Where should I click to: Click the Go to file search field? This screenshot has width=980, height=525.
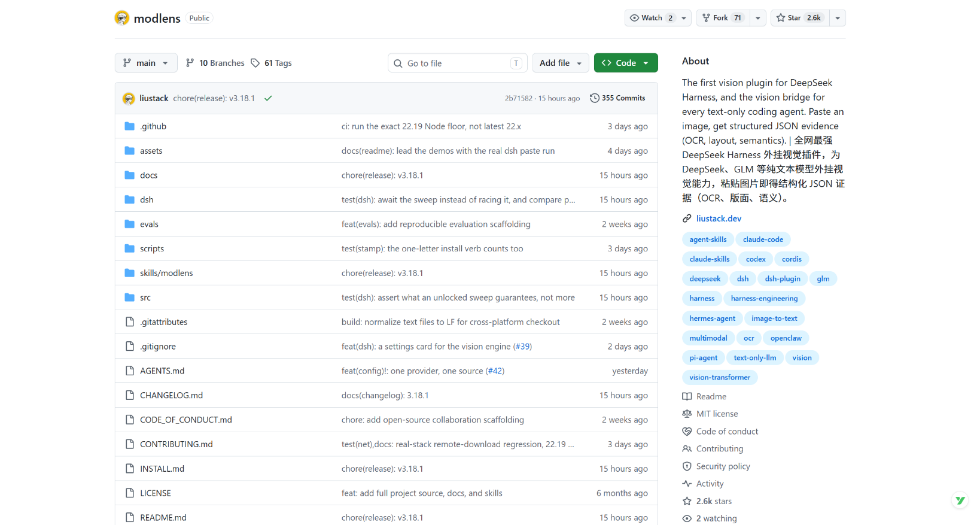[x=458, y=63]
